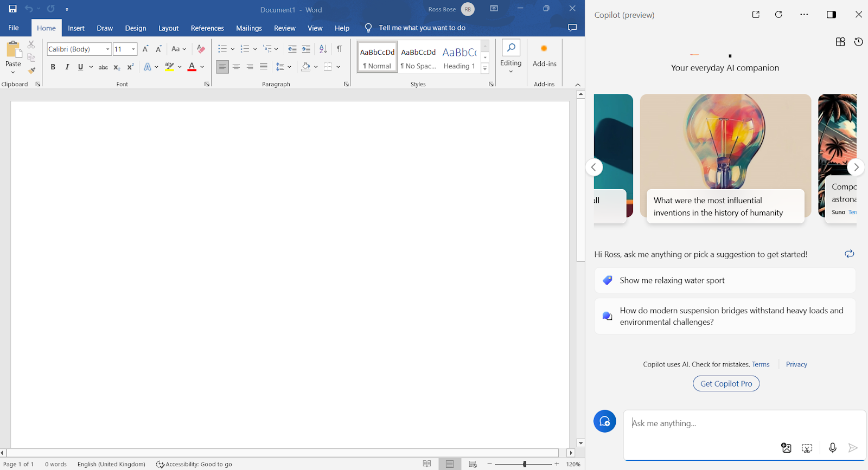
Task: Open Change Case dropdown
Action: pyautogui.click(x=178, y=49)
